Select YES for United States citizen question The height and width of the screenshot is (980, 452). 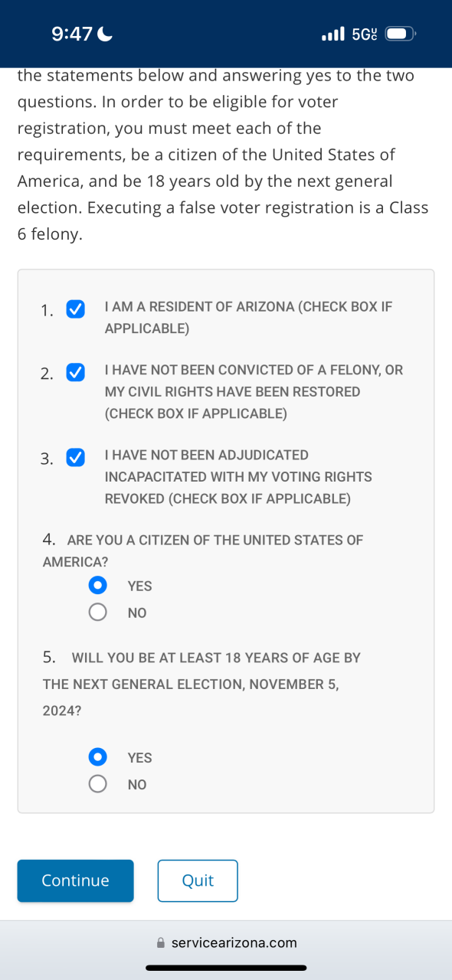[x=97, y=586]
